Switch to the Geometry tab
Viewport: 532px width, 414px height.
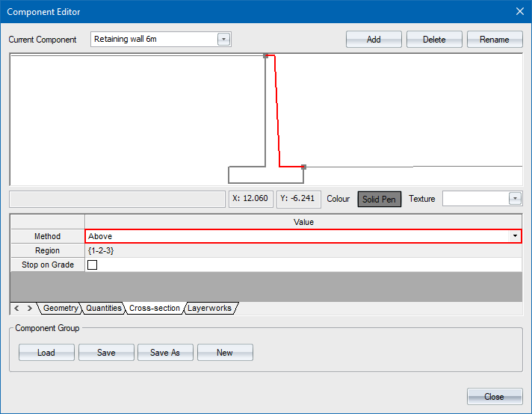tap(61, 308)
